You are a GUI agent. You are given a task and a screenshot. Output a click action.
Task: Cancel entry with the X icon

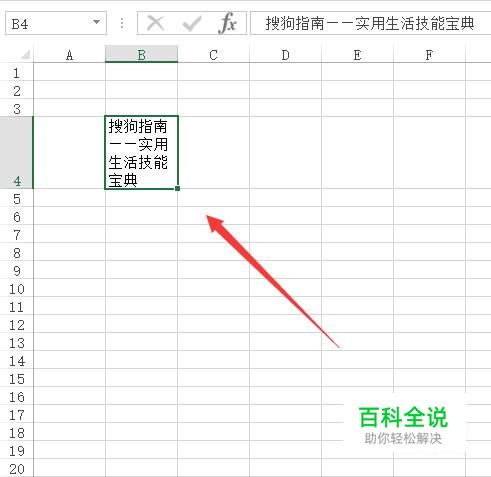[x=156, y=24]
